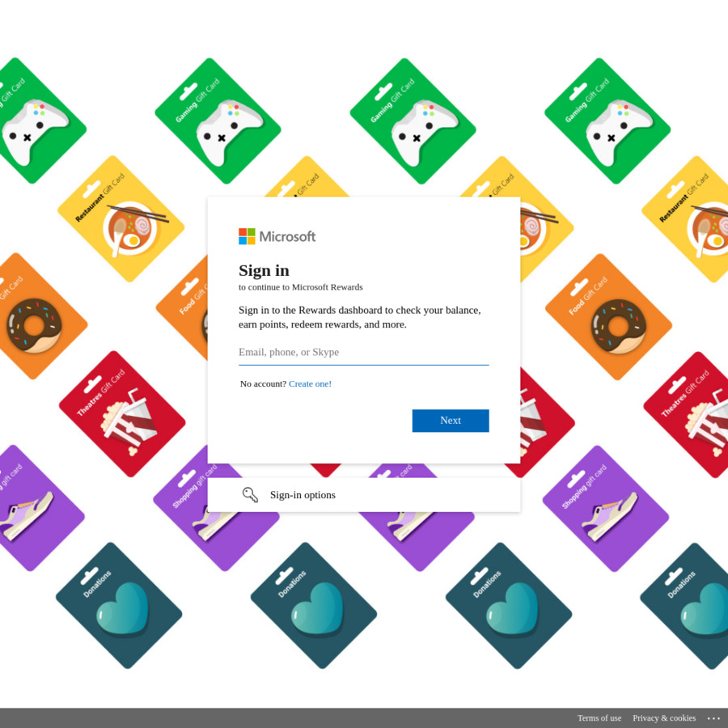Open the Terms of use link
The height and width of the screenshot is (728, 728).
click(x=599, y=718)
